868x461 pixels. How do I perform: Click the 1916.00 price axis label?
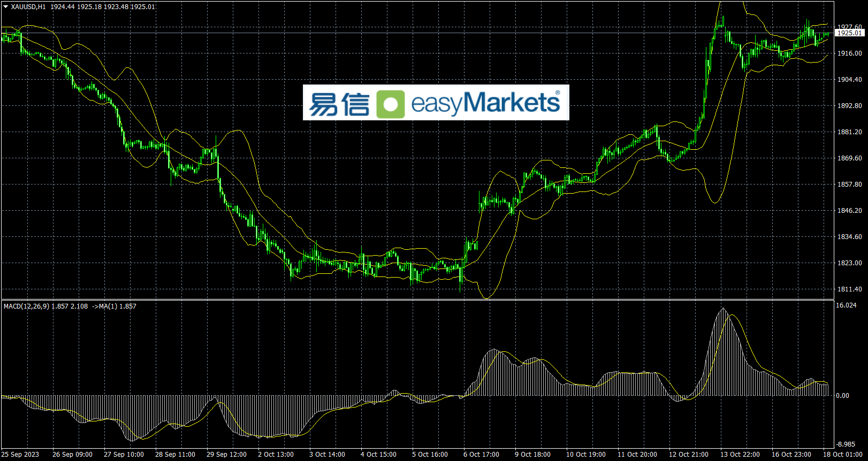pyautogui.click(x=850, y=53)
